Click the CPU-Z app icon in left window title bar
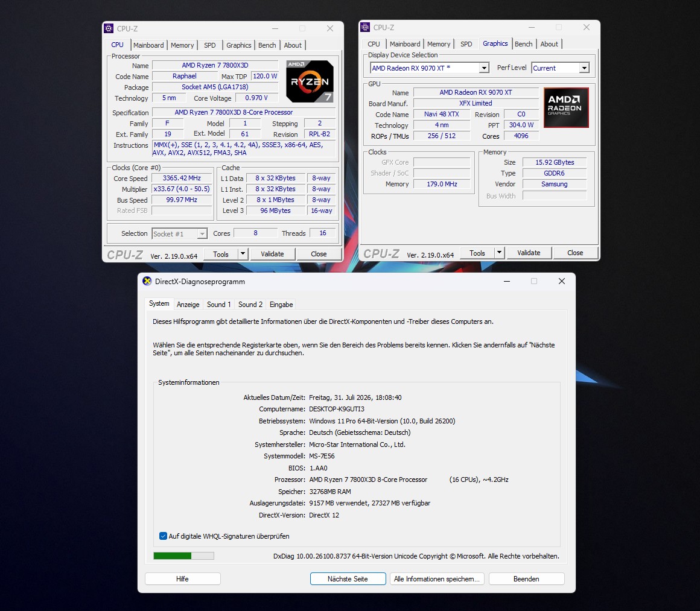Image resolution: width=700 pixels, height=611 pixels. (109, 28)
